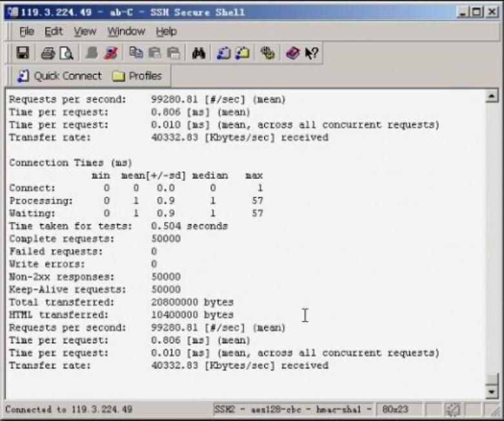Expand the Profiles folder dropdown
Image resolution: width=504 pixels, height=421 pixels.
(137, 76)
